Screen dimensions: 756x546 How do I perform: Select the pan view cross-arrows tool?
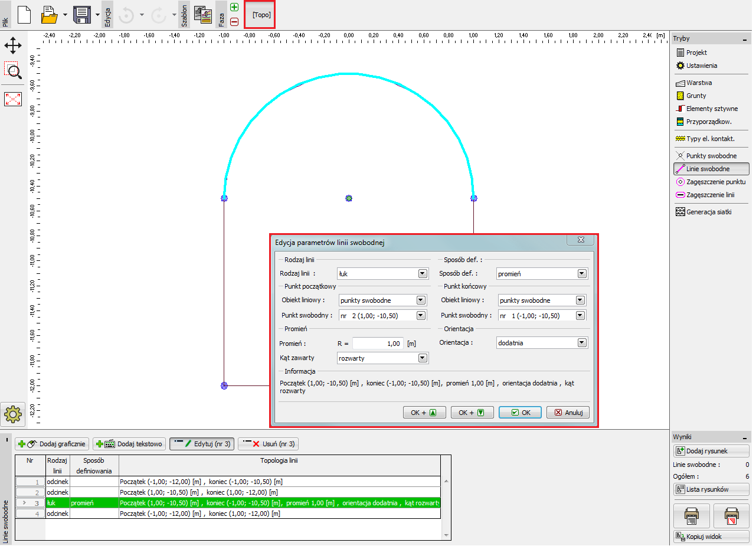13,45
